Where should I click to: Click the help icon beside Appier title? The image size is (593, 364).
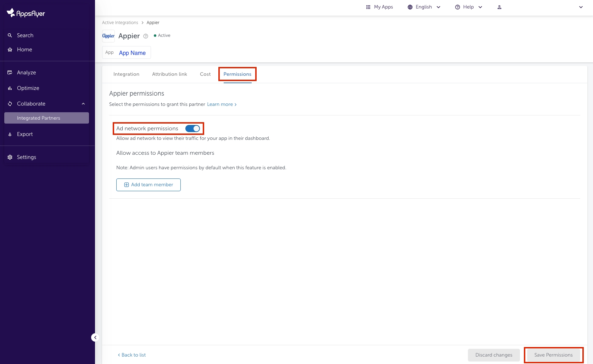point(146,36)
